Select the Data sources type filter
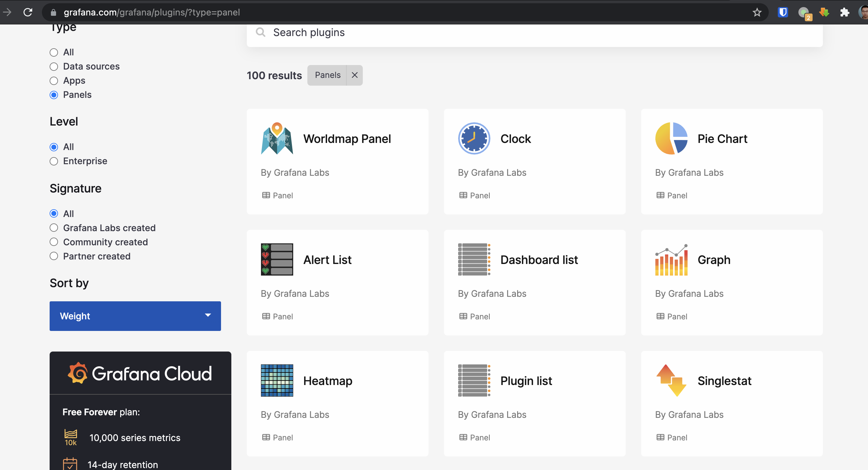This screenshot has width=868, height=470. [x=54, y=66]
